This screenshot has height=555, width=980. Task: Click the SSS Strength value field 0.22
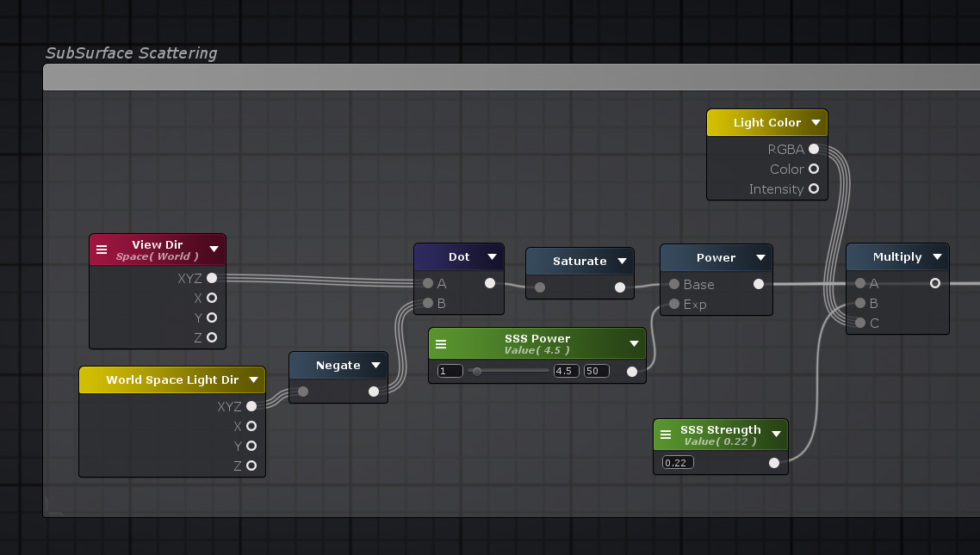pyautogui.click(x=678, y=463)
